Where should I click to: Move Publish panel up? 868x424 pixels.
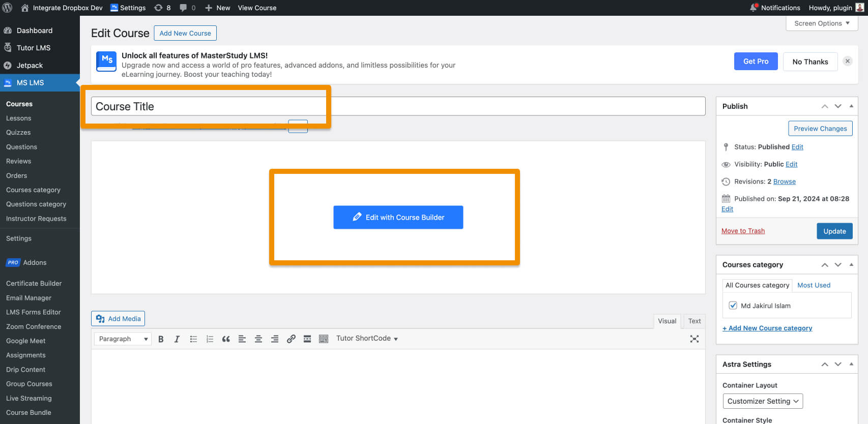[x=825, y=106]
